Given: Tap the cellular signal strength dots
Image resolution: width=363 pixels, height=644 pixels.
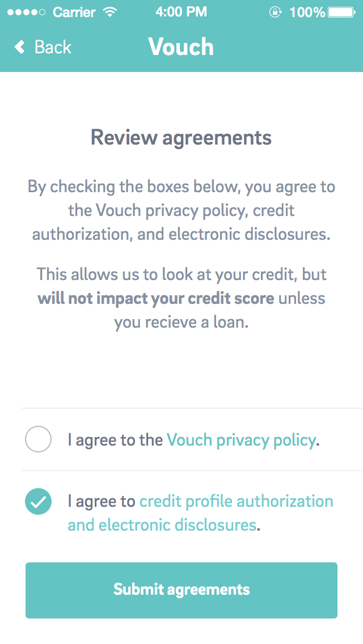Looking at the screenshot, I should [26, 12].
